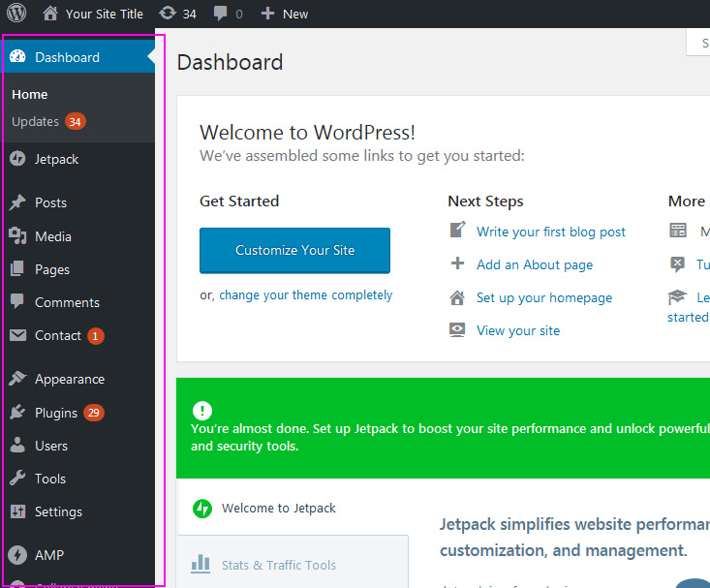Open the Dashboard menu item
710x588 pixels.
click(77, 56)
